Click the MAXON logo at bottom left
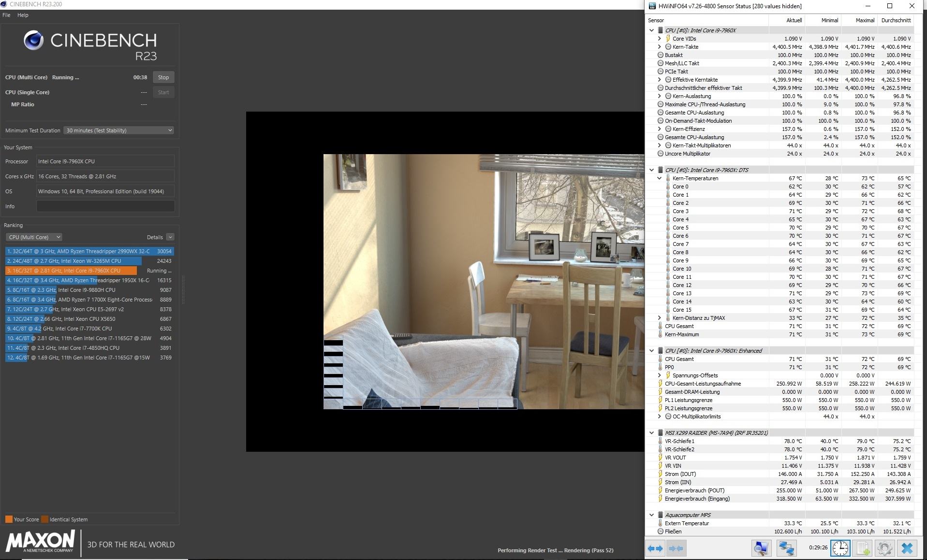The width and height of the screenshot is (927, 560). click(x=40, y=541)
